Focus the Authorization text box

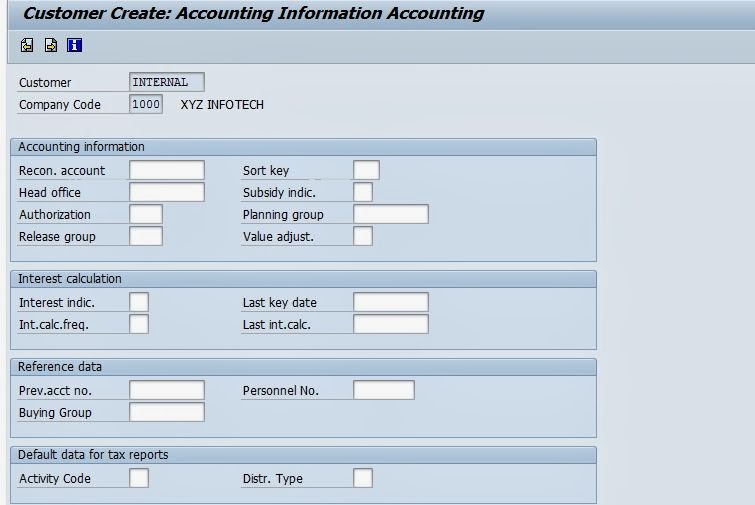click(146, 214)
